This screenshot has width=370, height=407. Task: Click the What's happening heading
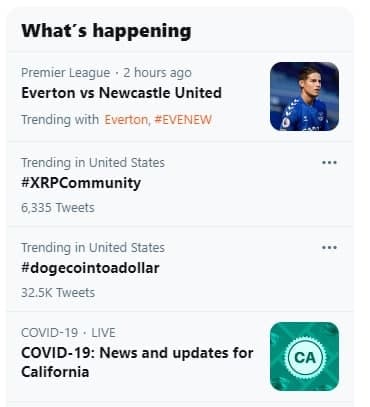(106, 32)
